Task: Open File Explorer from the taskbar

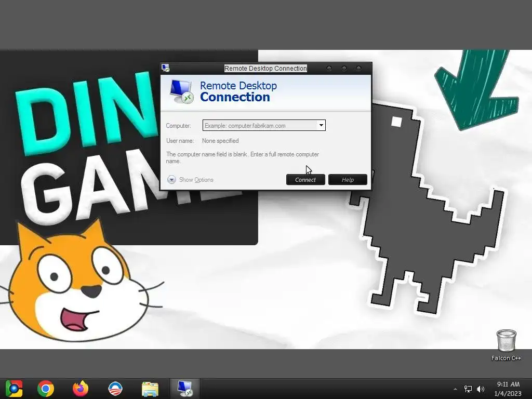Action: tap(150, 389)
